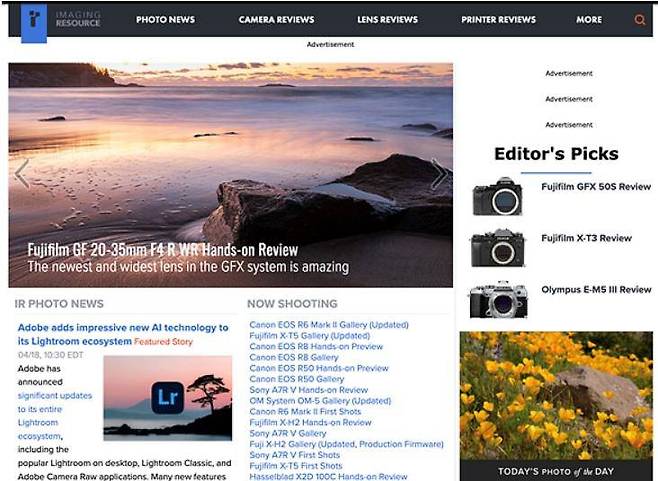The width and height of the screenshot is (658, 481).
Task: Open Canon EOS R8 Gallery link
Action: click(x=294, y=357)
